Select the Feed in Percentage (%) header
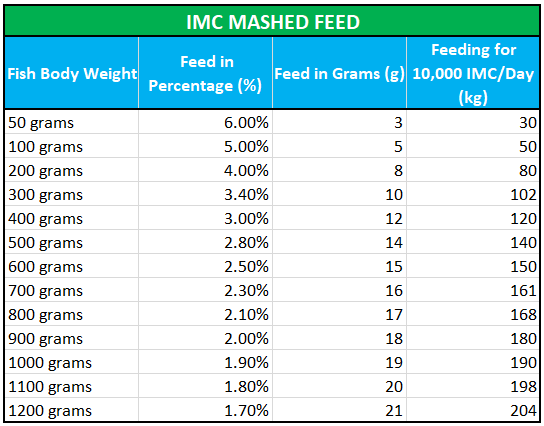The height and width of the screenshot is (426, 544). [x=205, y=73]
